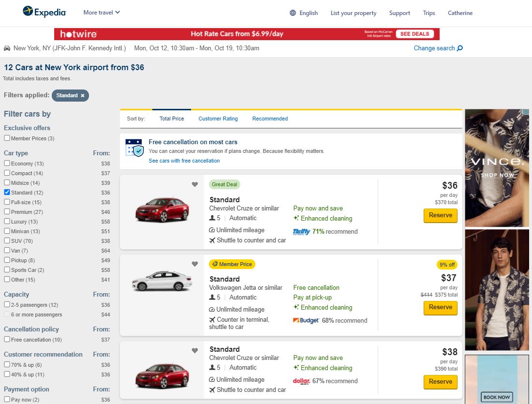Viewport: 532px width, 404px height.
Task: Check the Midsize car type checkbox
Action: point(7,183)
